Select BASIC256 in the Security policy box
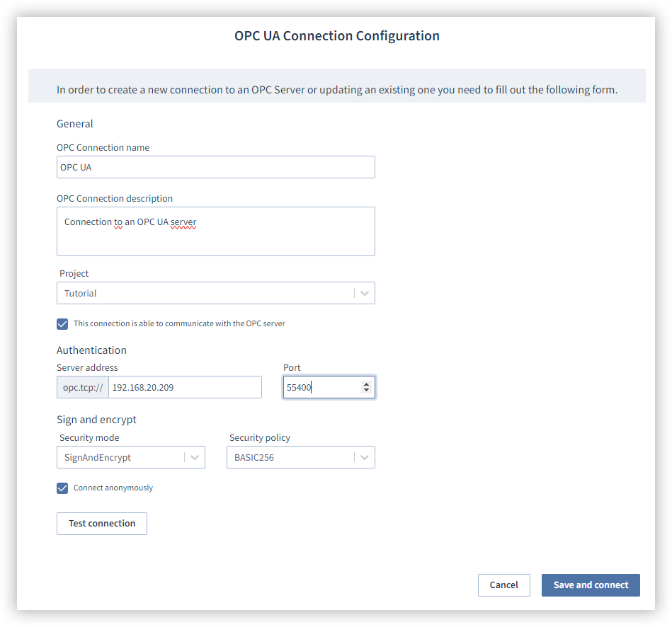 pyautogui.click(x=301, y=457)
